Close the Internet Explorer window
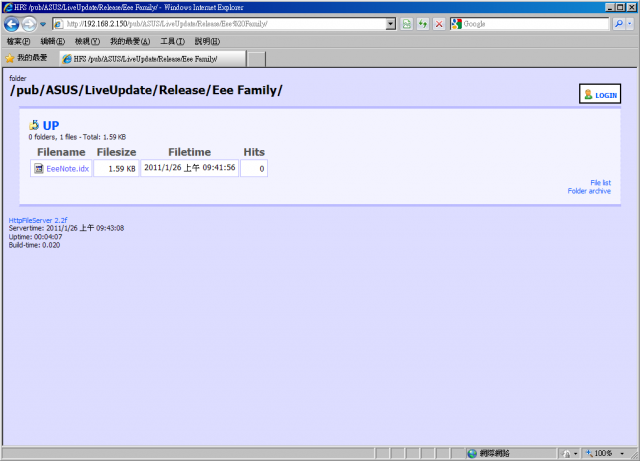The image size is (640, 461). [631, 7]
